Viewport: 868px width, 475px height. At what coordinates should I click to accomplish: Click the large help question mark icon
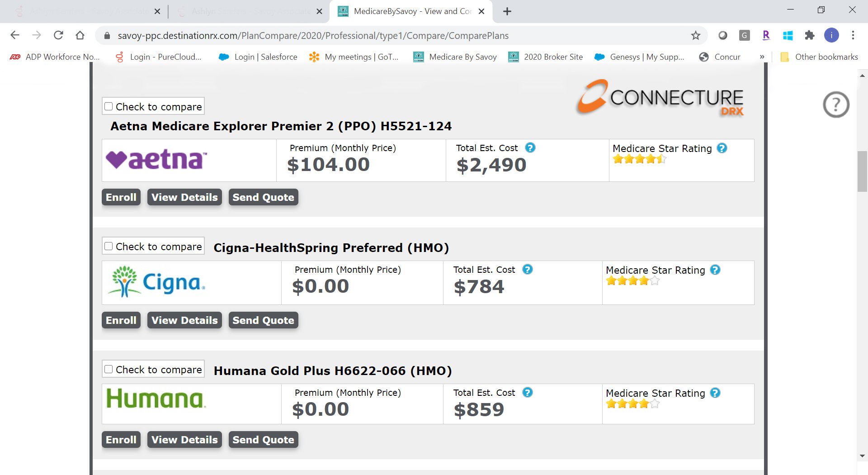tap(836, 104)
